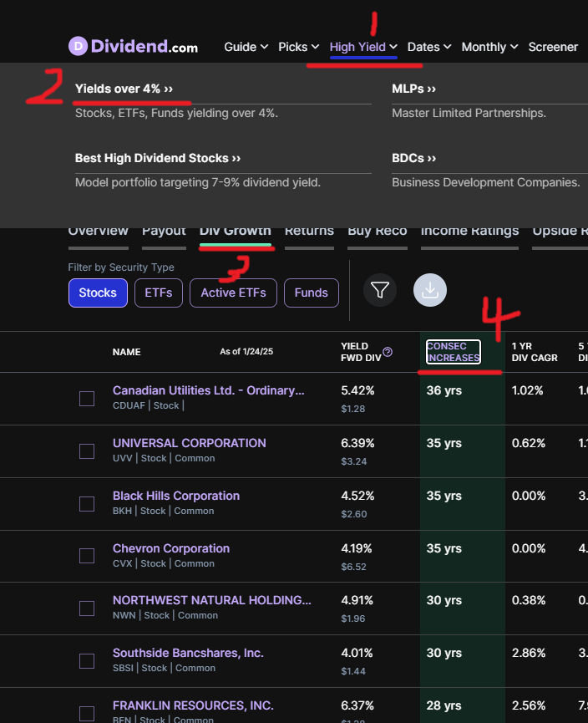588x723 pixels.
Task: Expand the Picks dropdown menu
Action: (x=299, y=47)
